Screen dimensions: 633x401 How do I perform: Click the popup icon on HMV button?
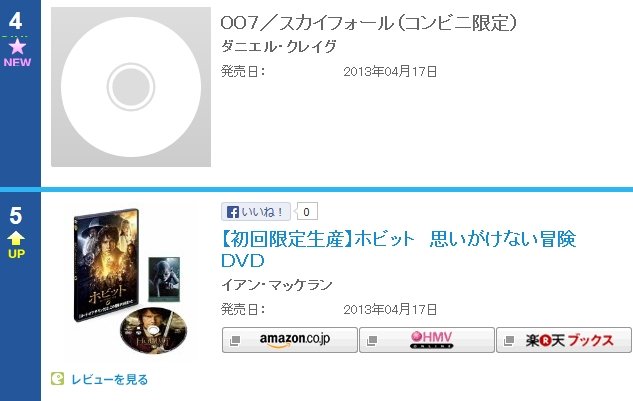point(372,341)
